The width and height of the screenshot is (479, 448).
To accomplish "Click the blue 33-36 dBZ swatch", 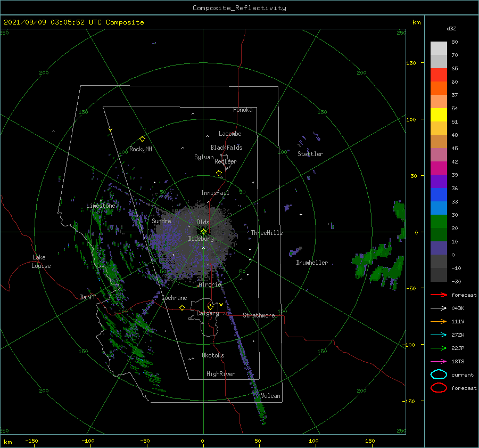I will pyautogui.click(x=439, y=195).
